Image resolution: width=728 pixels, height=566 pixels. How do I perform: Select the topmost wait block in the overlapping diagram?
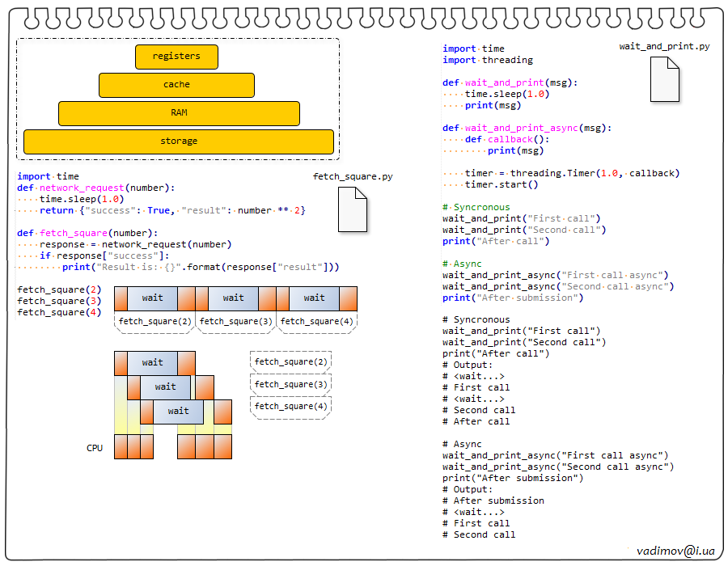click(153, 363)
